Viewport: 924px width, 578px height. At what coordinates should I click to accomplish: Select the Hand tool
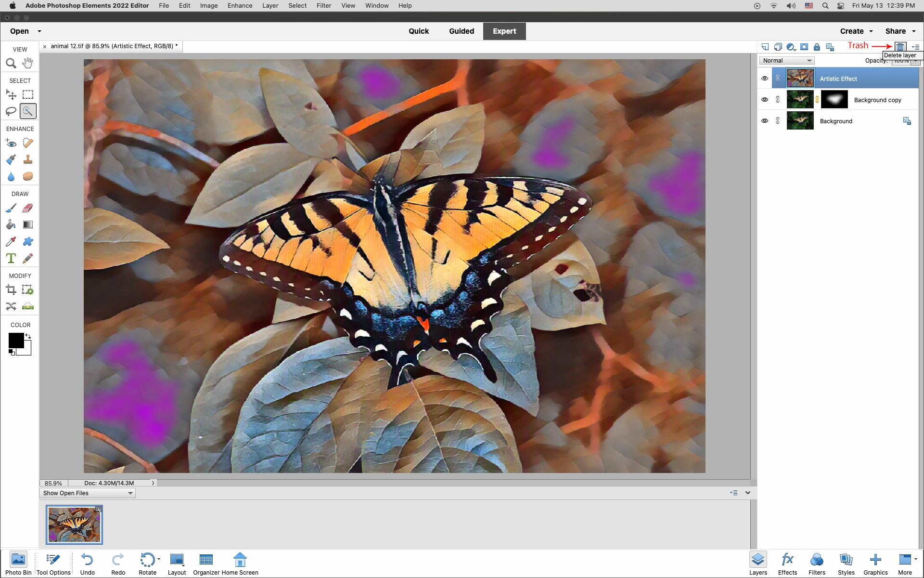tap(28, 63)
